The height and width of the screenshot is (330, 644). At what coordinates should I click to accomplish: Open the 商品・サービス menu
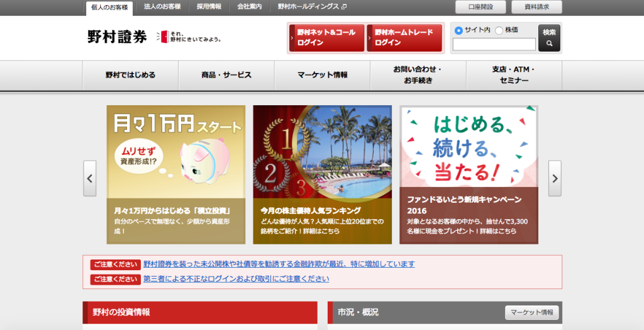point(226,75)
